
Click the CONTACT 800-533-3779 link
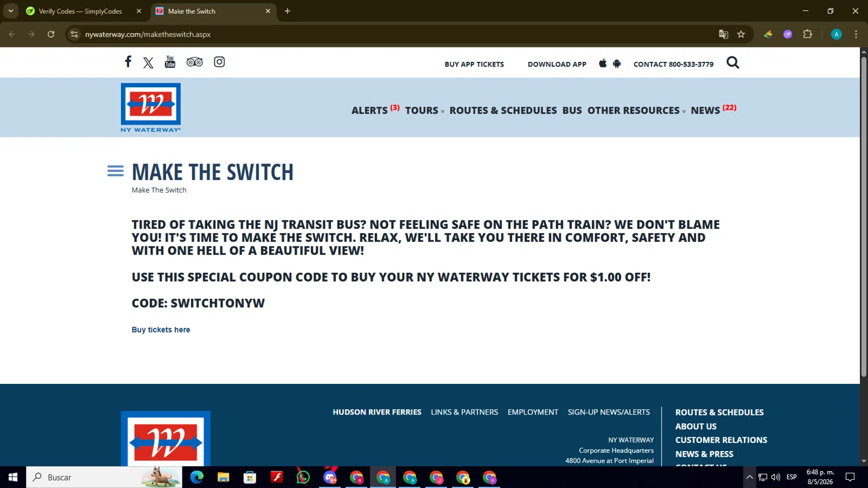674,64
